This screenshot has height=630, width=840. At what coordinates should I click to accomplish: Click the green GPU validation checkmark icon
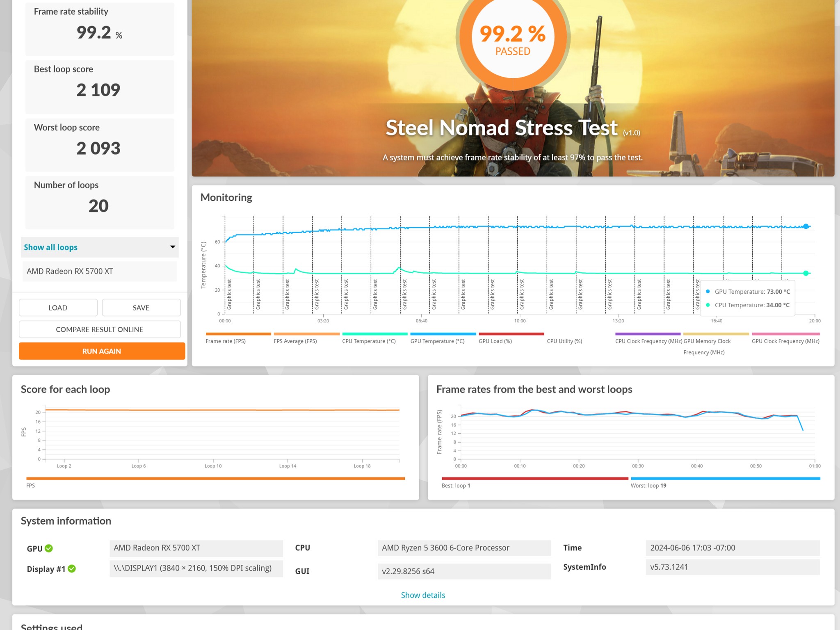tap(49, 548)
